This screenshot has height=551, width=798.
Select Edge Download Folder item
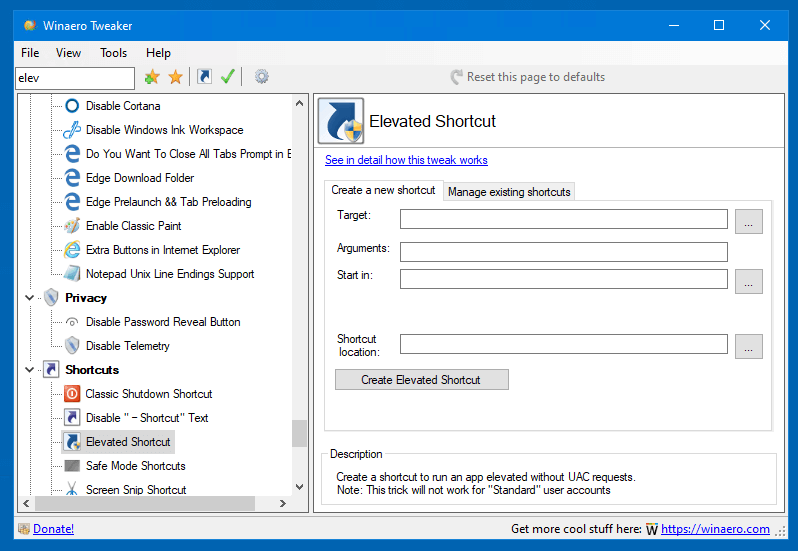pos(140,178)
